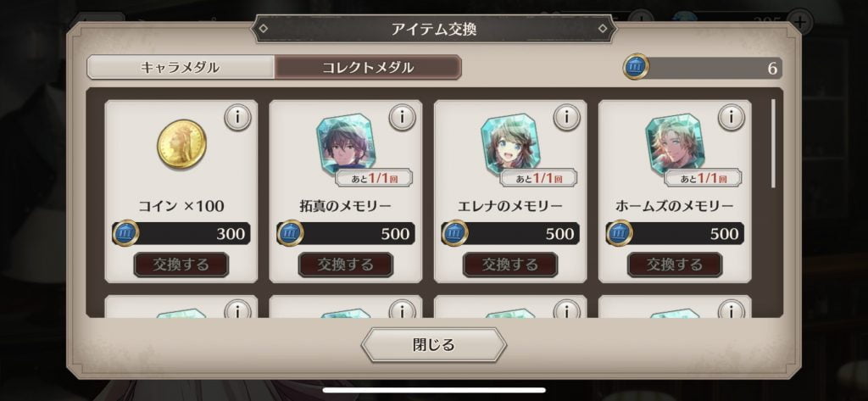Tap the gold coin item icon
The height and width of the screenshot is (401, 868).
(181, 145)
